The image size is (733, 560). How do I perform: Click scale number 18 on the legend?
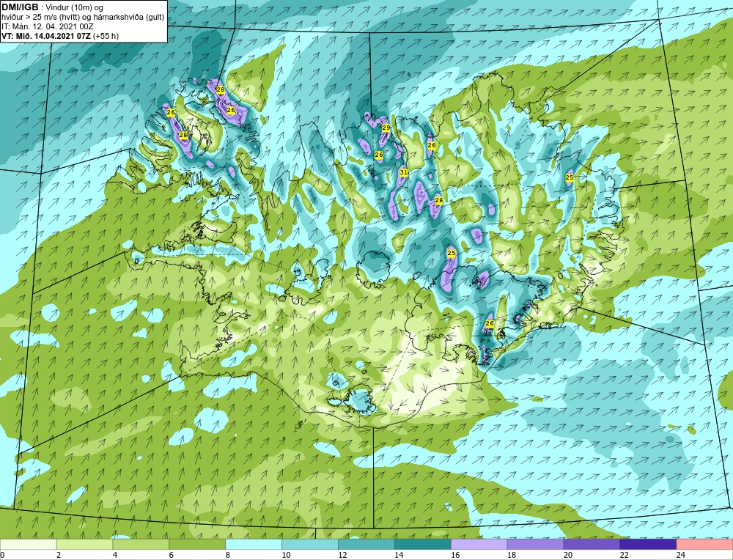point(512,555)
